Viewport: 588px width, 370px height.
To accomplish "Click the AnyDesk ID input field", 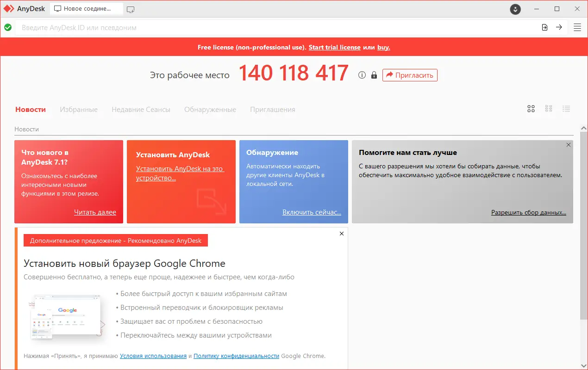I will (x=276, y=27).
